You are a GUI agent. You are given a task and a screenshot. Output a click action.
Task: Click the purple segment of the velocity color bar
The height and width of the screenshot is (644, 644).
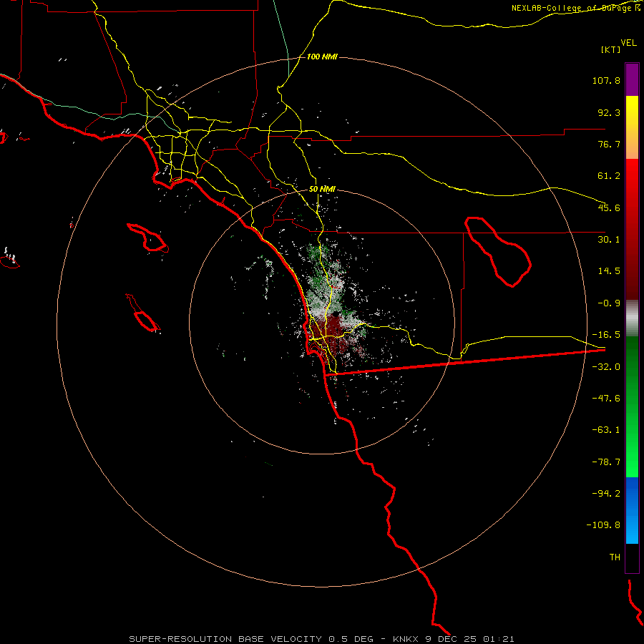tap(632, 79)
